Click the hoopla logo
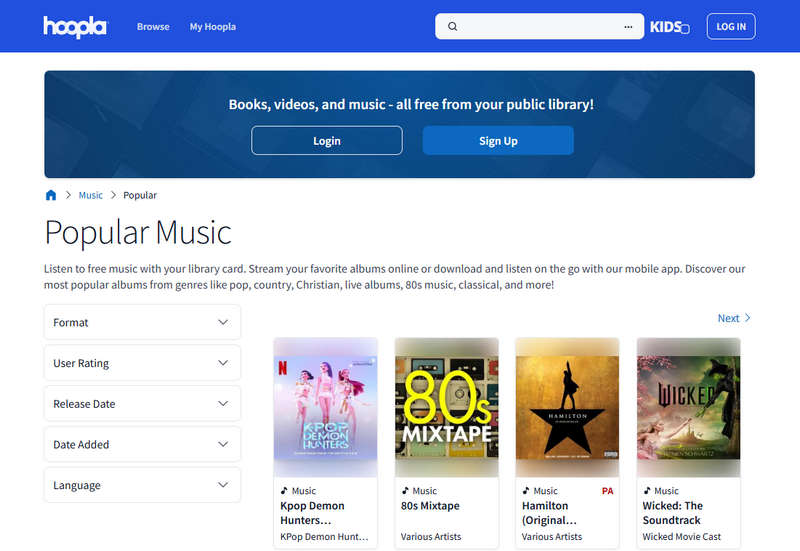800x551 pixels. (x=75, y=27)
